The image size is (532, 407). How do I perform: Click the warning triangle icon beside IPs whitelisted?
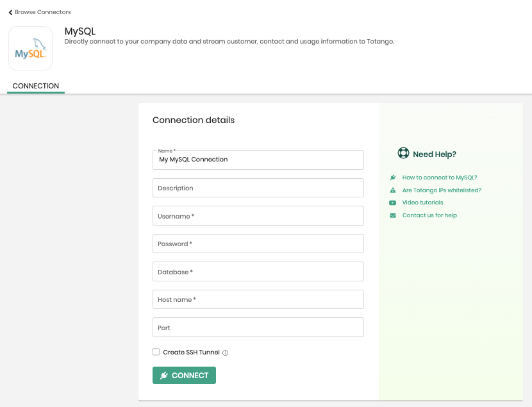(x=392, y=190)
